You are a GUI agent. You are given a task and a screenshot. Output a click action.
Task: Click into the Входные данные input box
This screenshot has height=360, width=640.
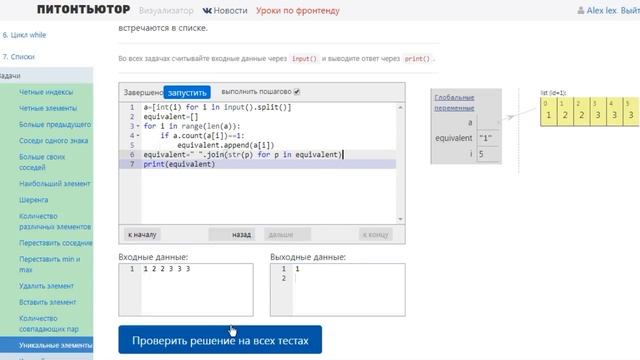(x=186, y=290)
